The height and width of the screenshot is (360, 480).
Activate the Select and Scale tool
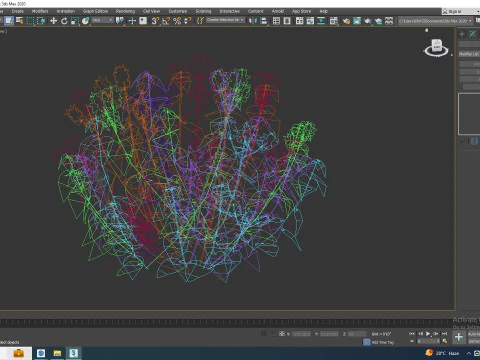tap(75, 21)
